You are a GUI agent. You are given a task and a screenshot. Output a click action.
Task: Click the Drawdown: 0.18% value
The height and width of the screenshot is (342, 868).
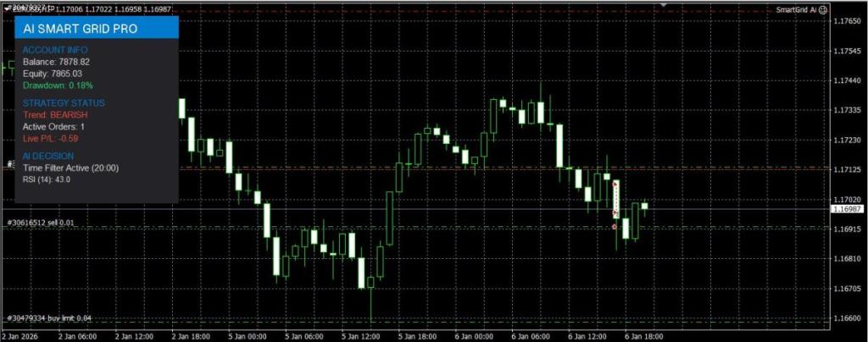(x=58, y=85)
